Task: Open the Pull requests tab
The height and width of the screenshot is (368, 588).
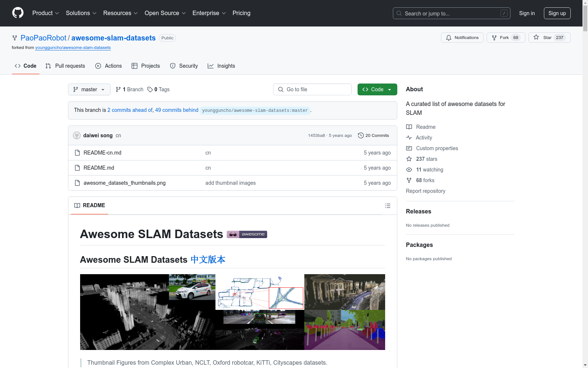Action: (x=65, y=66)
